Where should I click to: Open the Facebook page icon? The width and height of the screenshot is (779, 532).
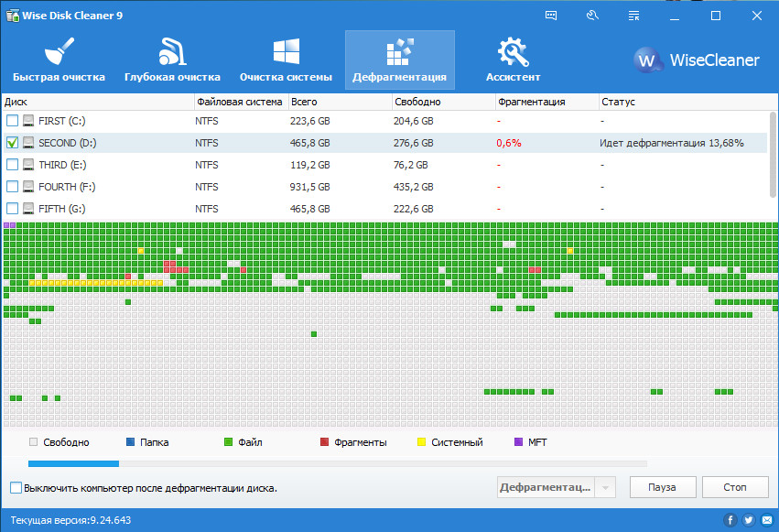[x=730, y=520]
